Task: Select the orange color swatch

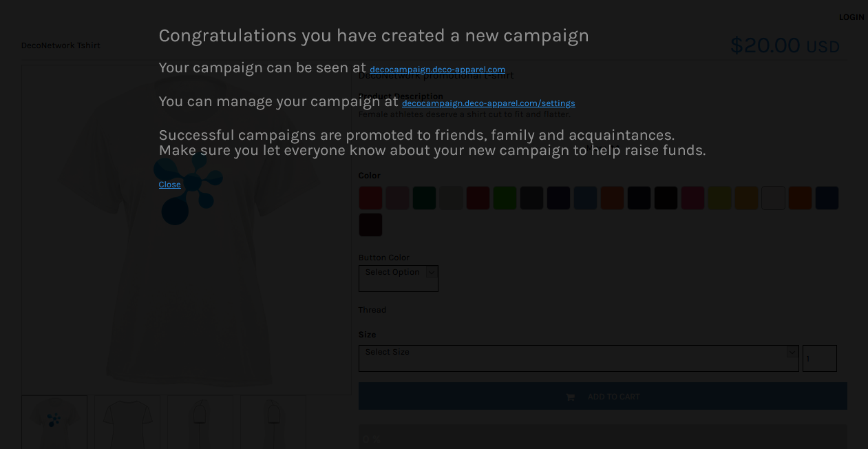Action: (x=800, y=198)
